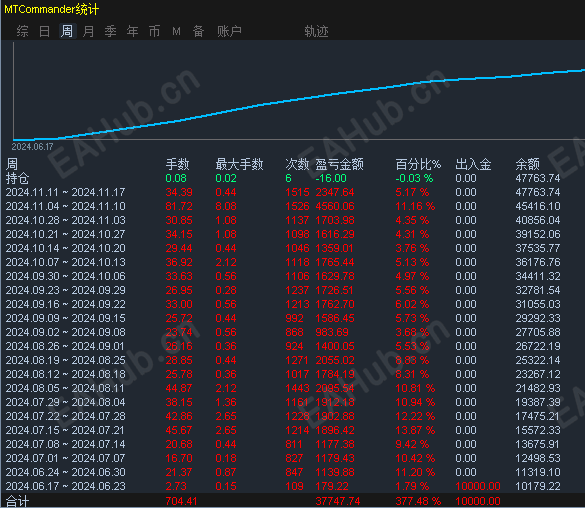Image resolution: width=585 pixels, height=508 pixels.
Task: Switch to the 月 monthly tab
Action: coord(88,31)
